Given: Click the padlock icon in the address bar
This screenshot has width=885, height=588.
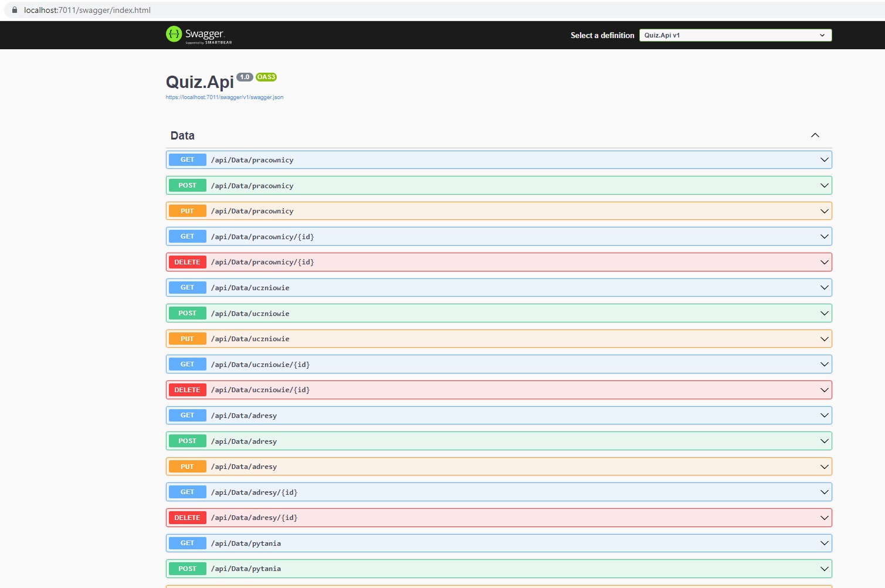Looking at the screenshot, I should (15, 10).
